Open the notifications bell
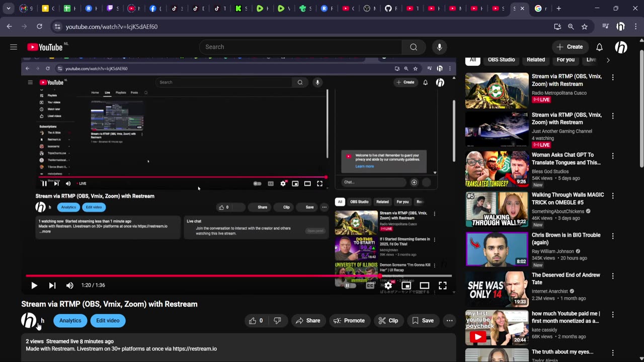Screen dimensions: 644x362 coord(599,47)
